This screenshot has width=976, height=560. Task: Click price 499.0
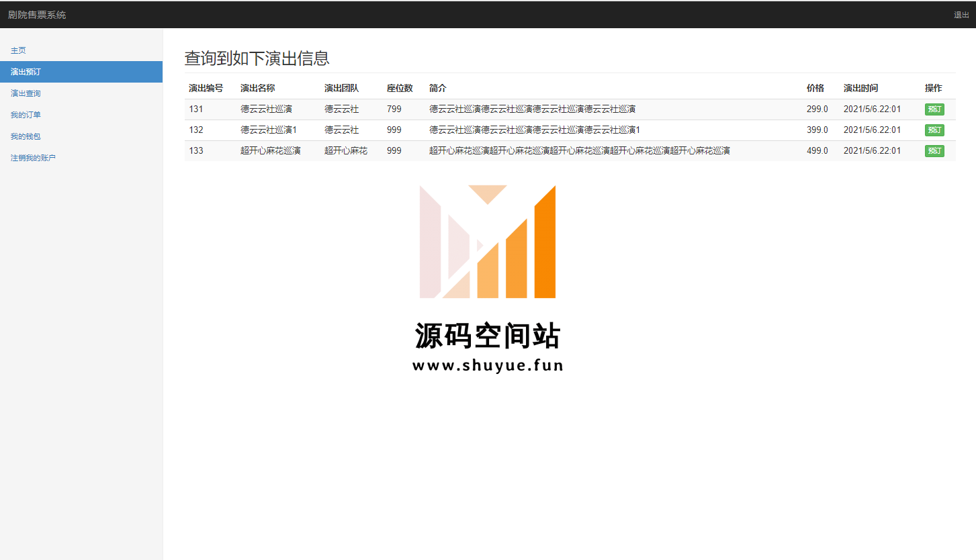pos(817,151)
